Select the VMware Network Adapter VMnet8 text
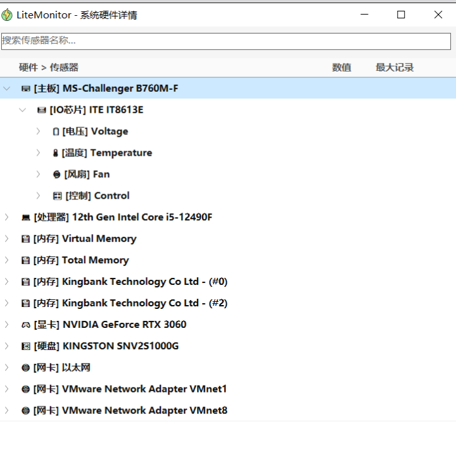This screenshot has height=476, width=456. coord(144,411)
